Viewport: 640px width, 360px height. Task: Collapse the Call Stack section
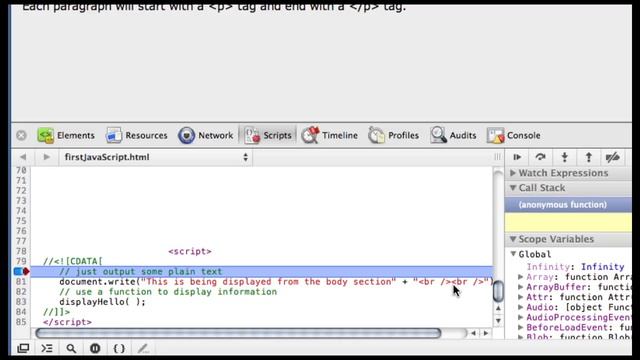click(x=513, y=188)
